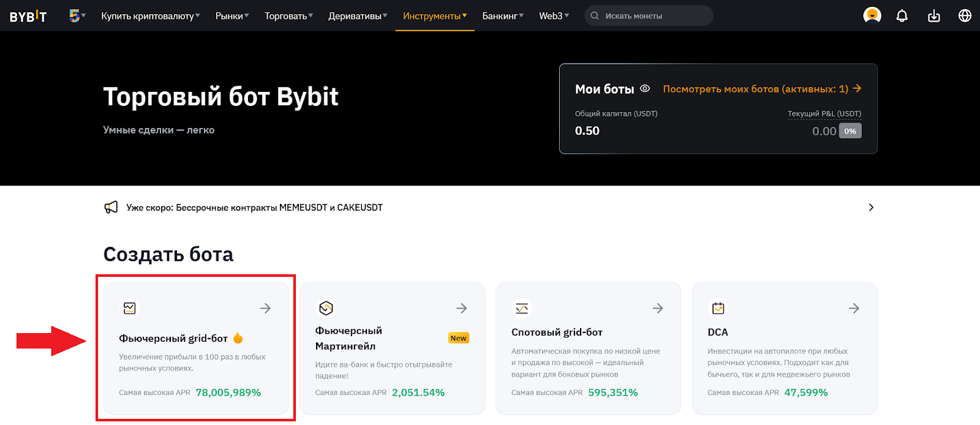Screen dimensions: 980x425
Task: Click P&L value 0.00
Action: (824, 131)
